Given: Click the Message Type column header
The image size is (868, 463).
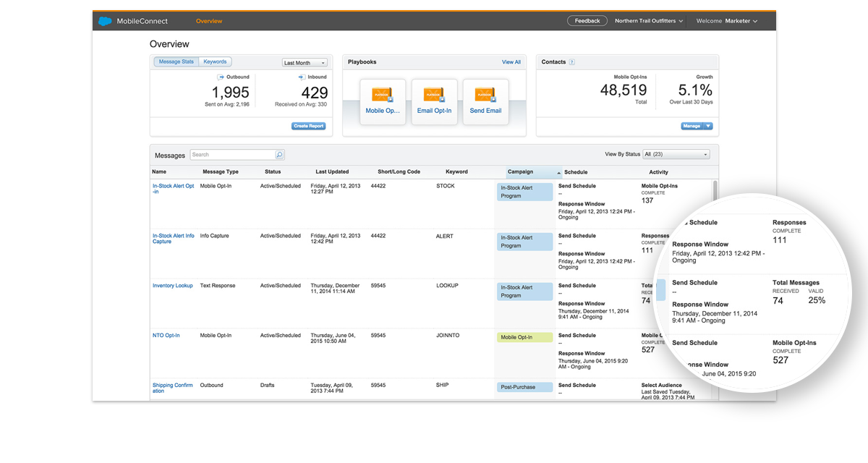Looking at the screenshot, I should click(221, 172).
